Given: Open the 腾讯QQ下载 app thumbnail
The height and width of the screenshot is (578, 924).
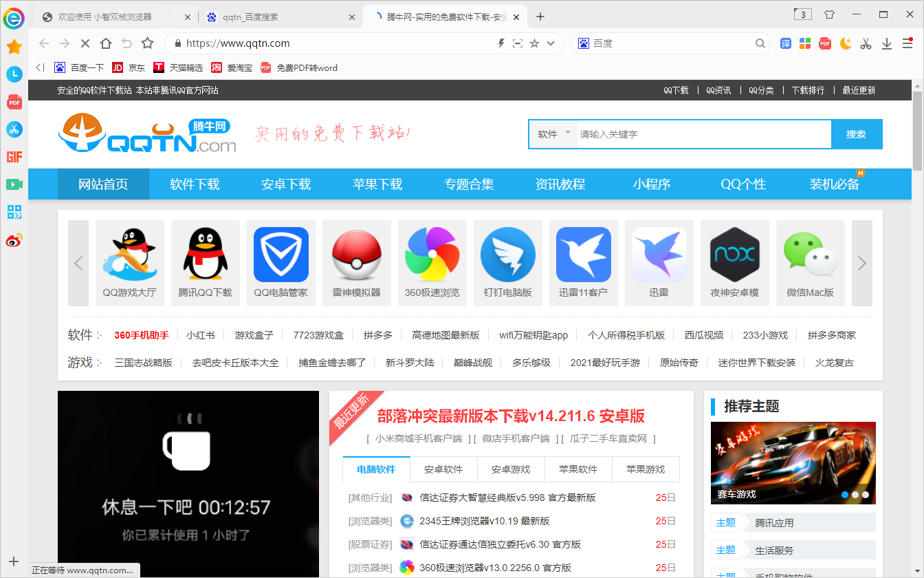Looking at the screenshot, I should tap(206, 263).
